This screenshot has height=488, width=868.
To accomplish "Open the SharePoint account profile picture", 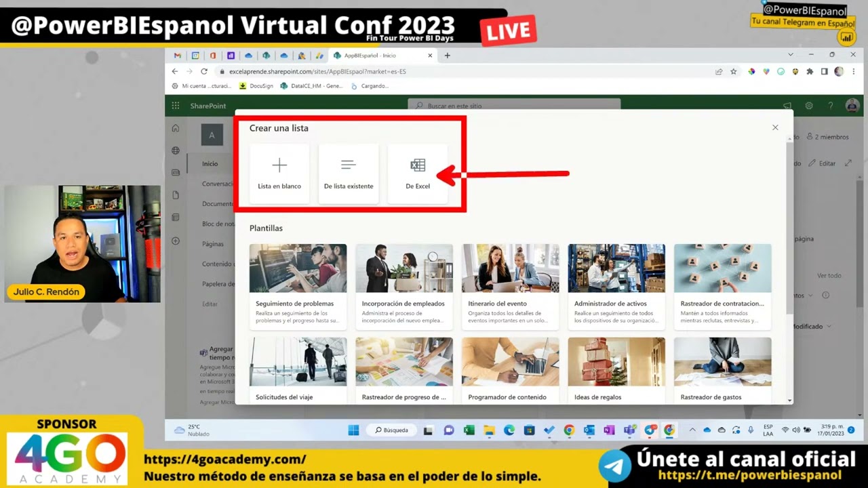I will point(852,106).
